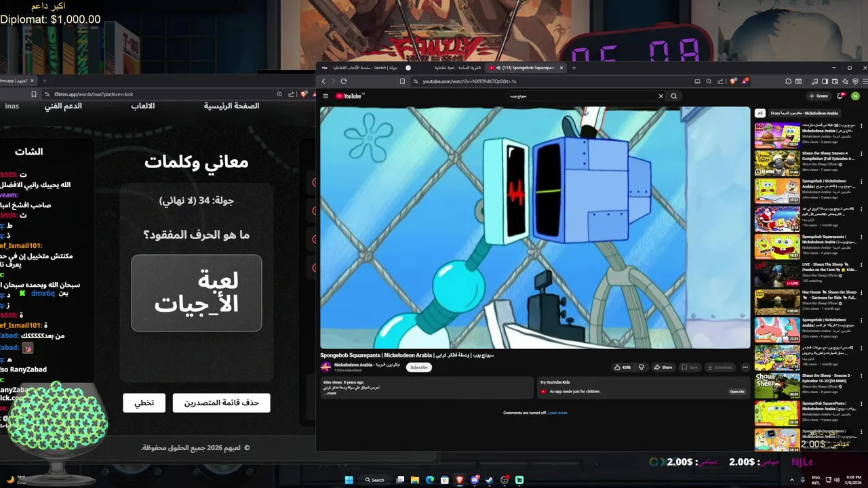Open الصفحة الرئيسية nav item
This screenshot has width=868, height=488.
tap(231, 106)
